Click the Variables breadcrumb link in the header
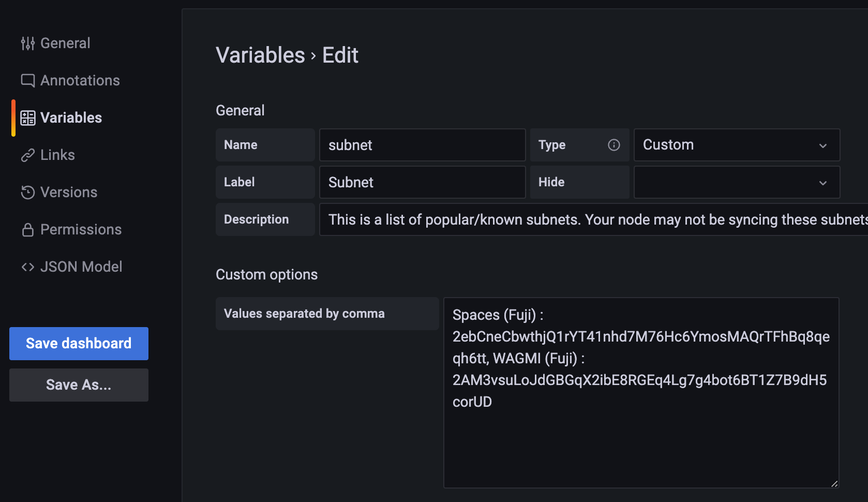Screen dimensions: 868x502 coord(260,55)
